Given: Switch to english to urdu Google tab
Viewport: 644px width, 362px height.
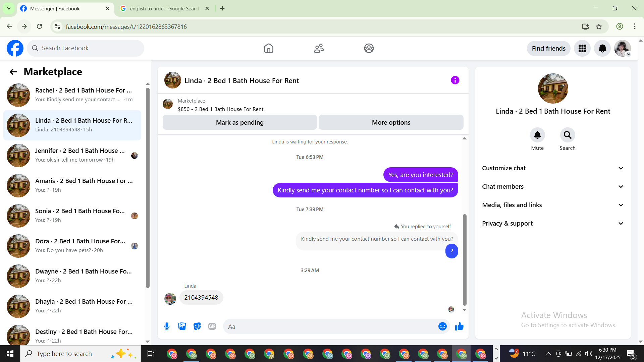Looking at the screenshot, I should (164, 9).
